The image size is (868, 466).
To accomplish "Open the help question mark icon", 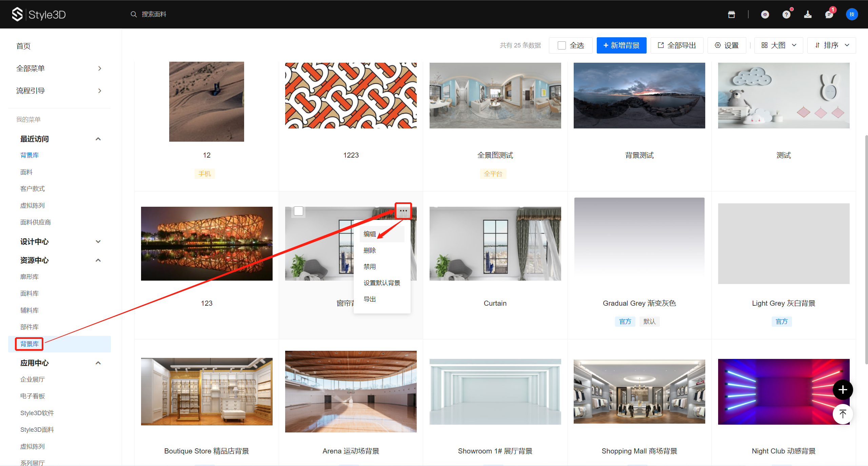I will [786, 14].
